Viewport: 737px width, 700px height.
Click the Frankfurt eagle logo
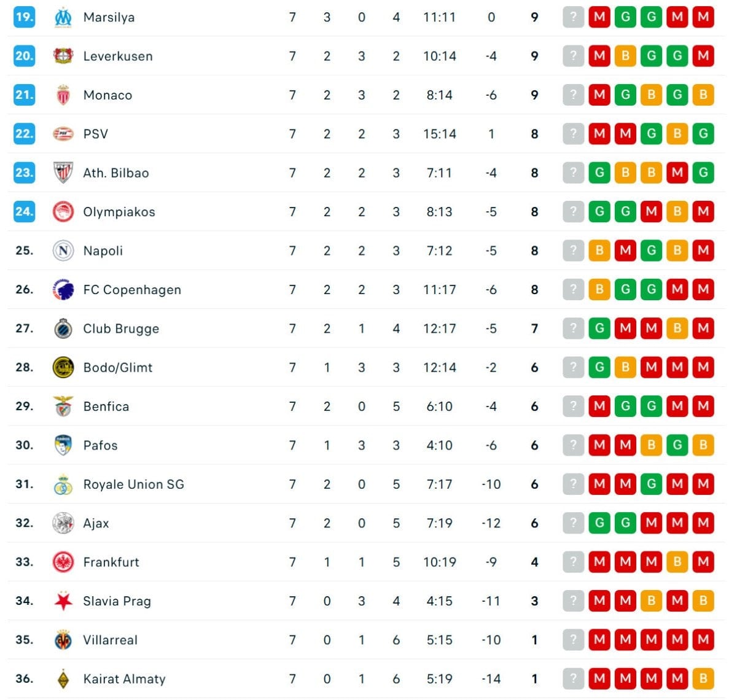[63, 562]
